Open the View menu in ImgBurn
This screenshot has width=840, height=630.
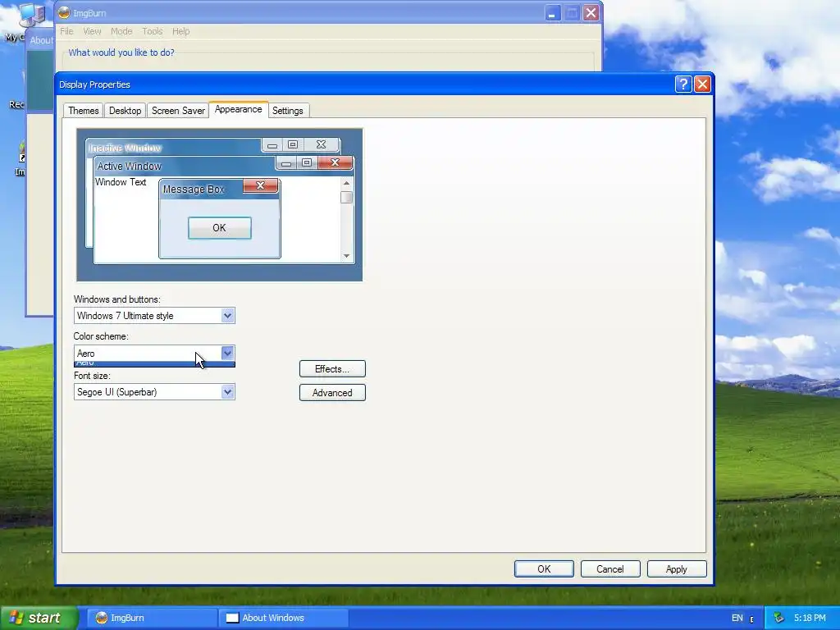click(92, 31)
